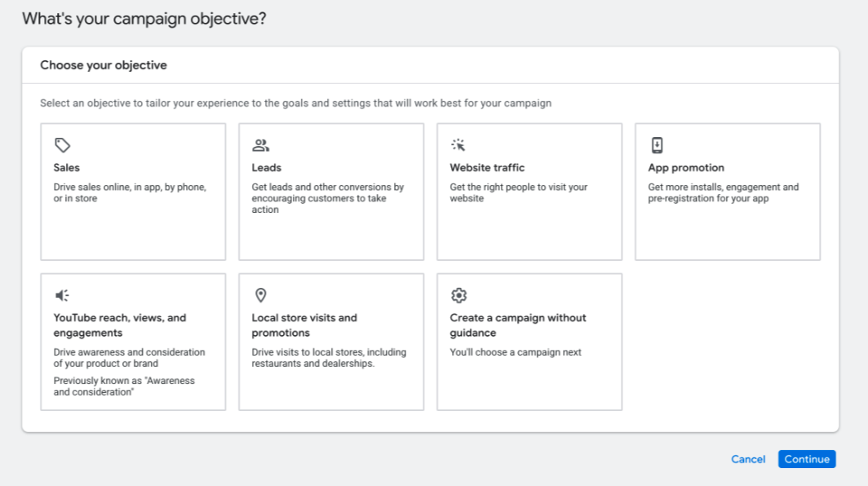Click the App promotion phone download icon
Screen dimensions: 868x486
click(x=657, y=145)
